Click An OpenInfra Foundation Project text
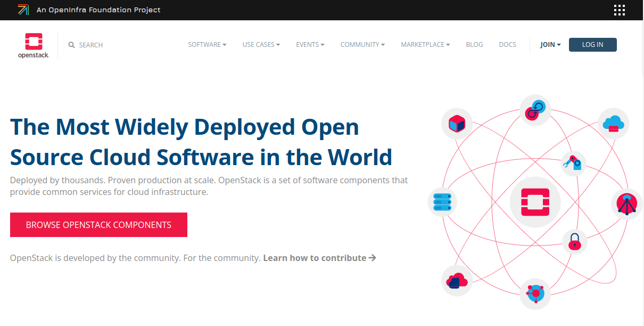The height and width of the screenshot is (326, 644). click(x=98, y=10)
